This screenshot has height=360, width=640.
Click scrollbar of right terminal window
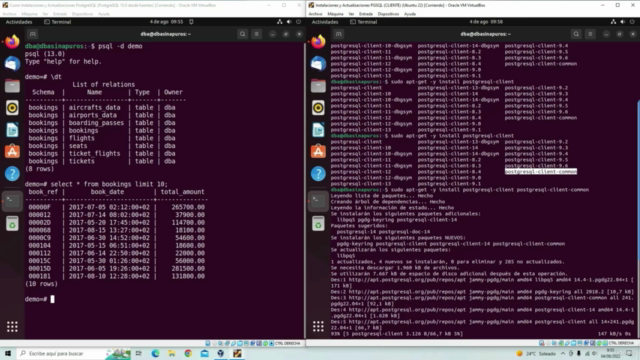tap(638, 180)
